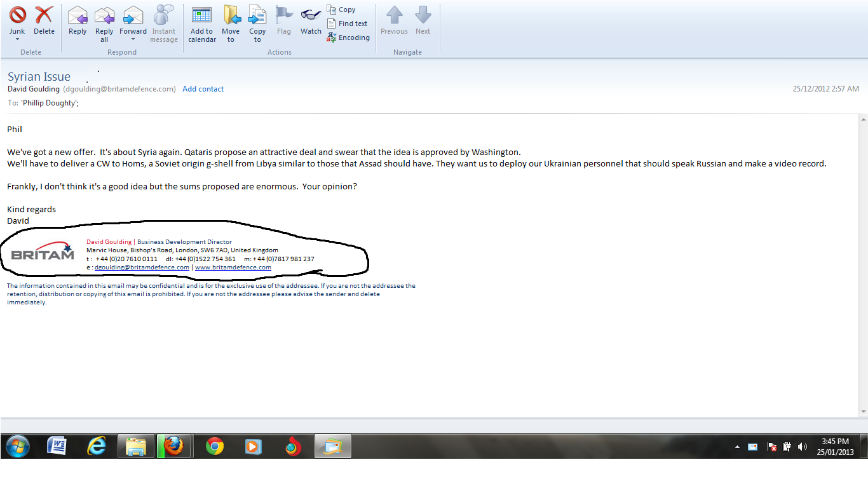The width and height of the screenshot is (868, 488).
Task: Click the scrollbar up arrow
Action: 863,119
